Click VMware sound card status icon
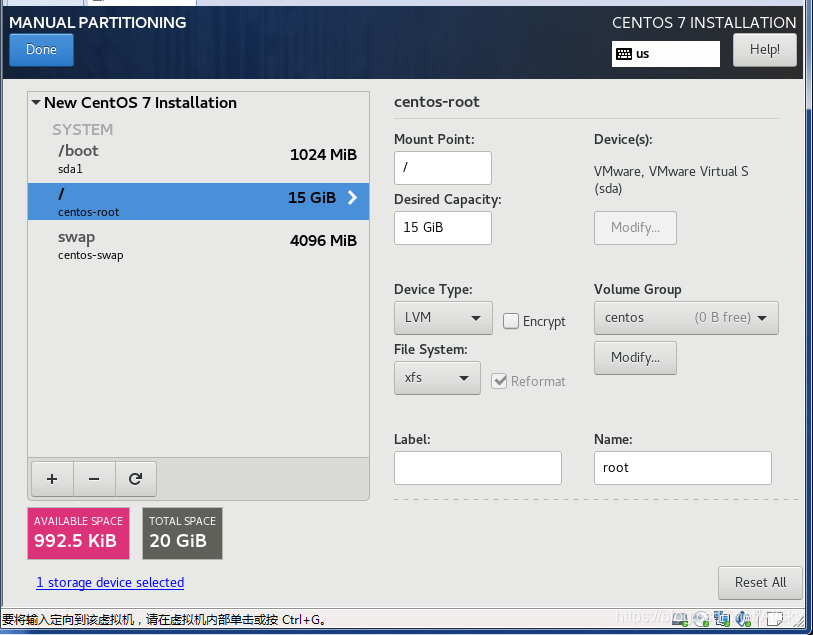 coord(743,618)
